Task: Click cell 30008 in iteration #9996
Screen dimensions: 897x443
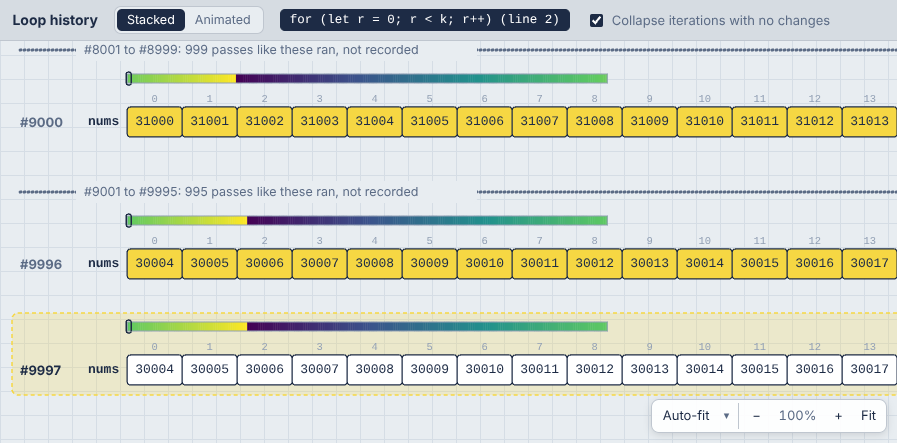Action: (x=375, y=264)
